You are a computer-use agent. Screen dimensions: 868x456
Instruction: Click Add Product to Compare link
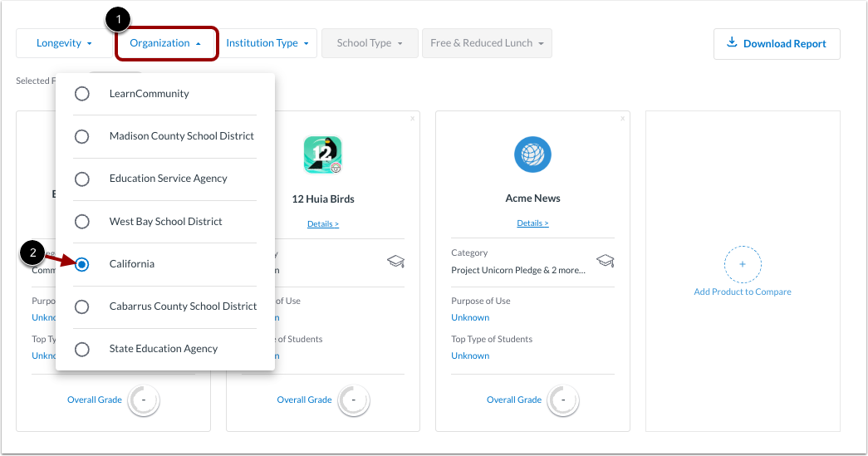[743, 292]
